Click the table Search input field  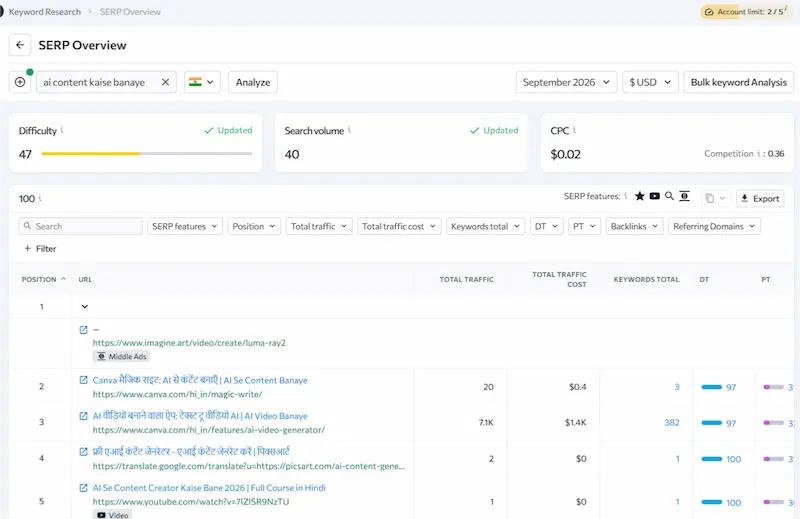81,226
